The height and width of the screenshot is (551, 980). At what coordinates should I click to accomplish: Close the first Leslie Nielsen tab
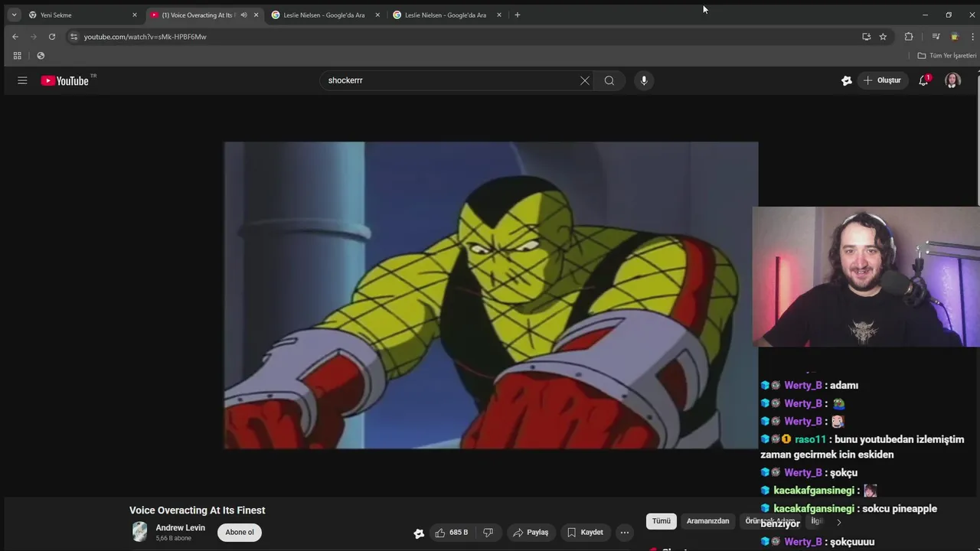377,15
